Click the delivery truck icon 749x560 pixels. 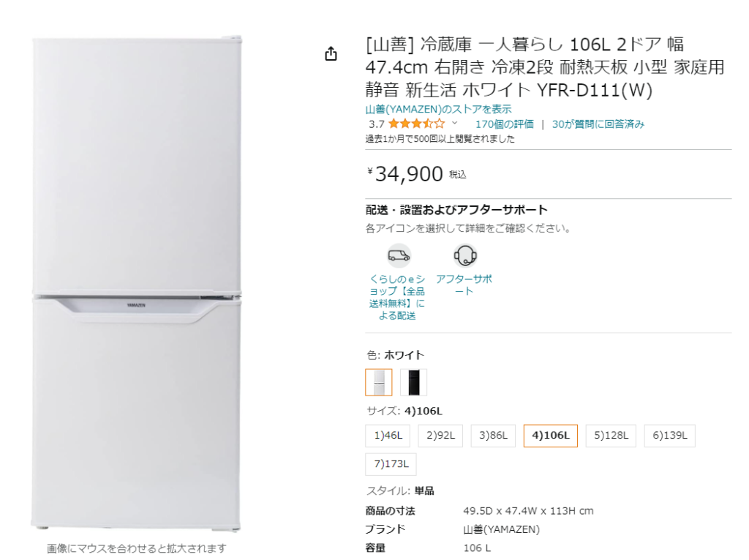399,255
